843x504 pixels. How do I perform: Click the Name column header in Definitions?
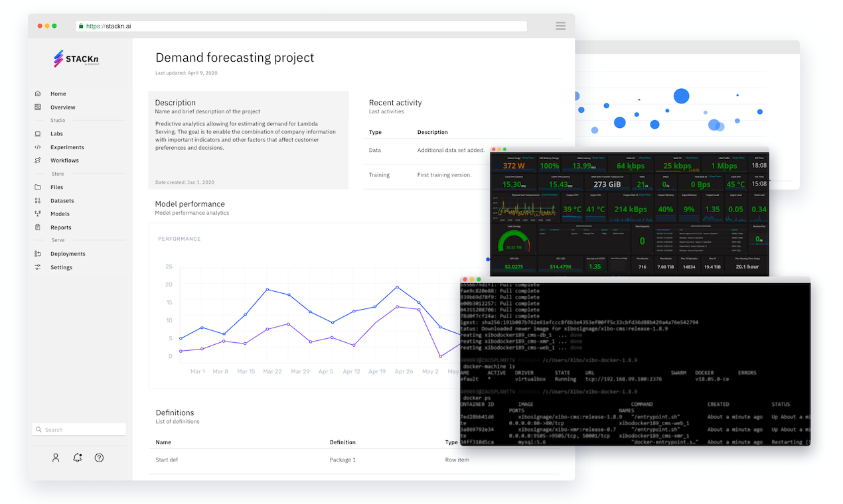pyautogui.click(x=163, y=442)
